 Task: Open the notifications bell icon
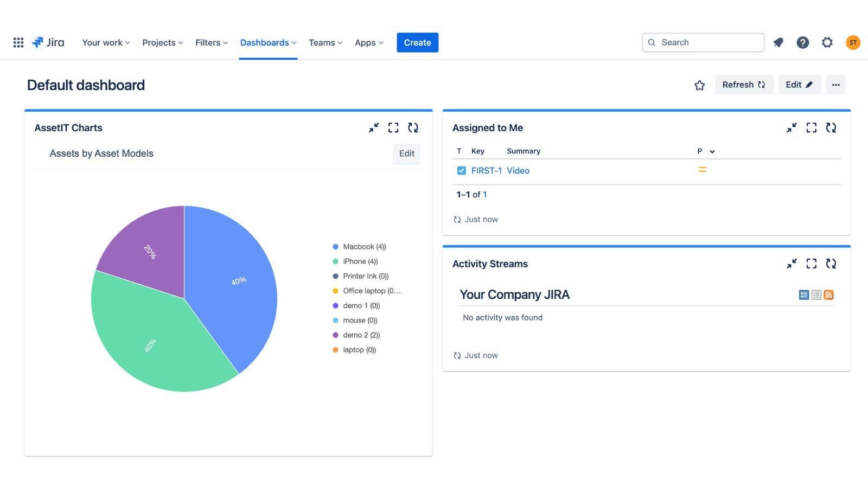778,42
